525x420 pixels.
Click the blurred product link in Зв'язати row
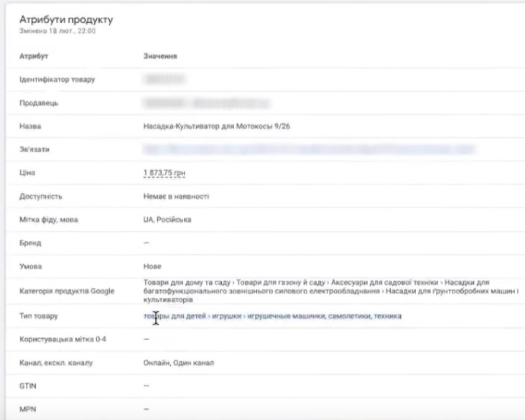tap(309, 150)
